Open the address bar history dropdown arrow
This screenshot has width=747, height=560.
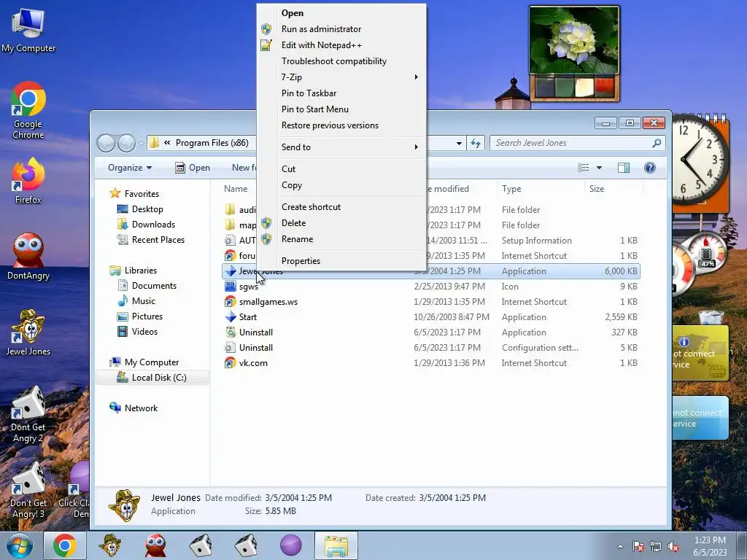pyautogui.click(x=459, y=143)
